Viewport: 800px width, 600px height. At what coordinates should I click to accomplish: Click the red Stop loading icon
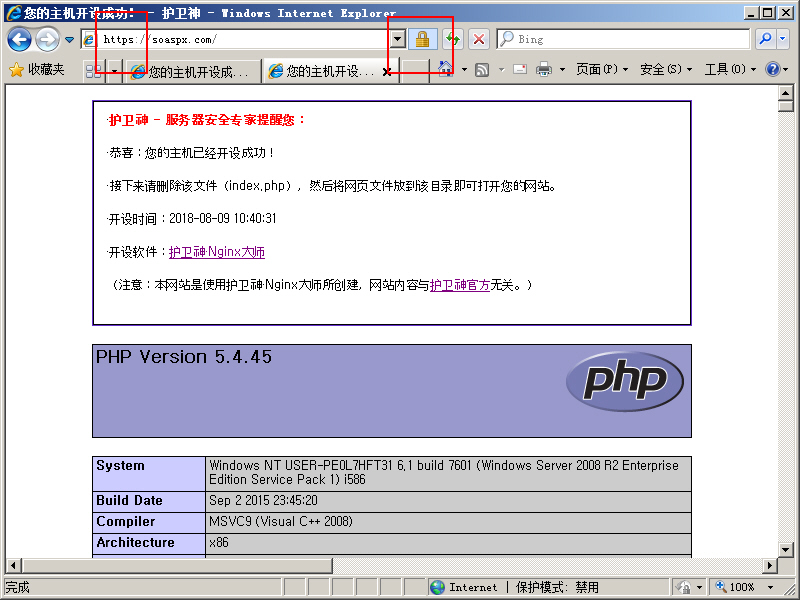(x=479, y=39)
